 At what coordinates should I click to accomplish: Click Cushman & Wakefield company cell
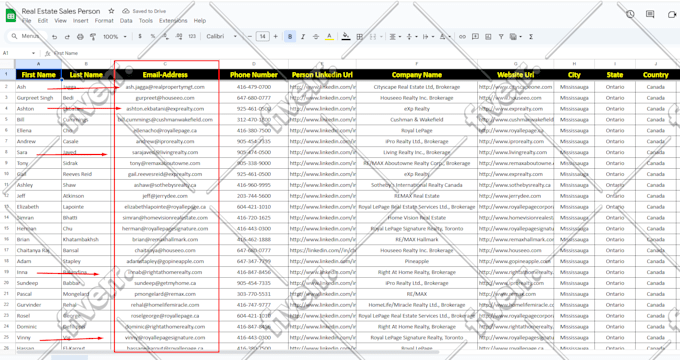(x=417, y=120)
